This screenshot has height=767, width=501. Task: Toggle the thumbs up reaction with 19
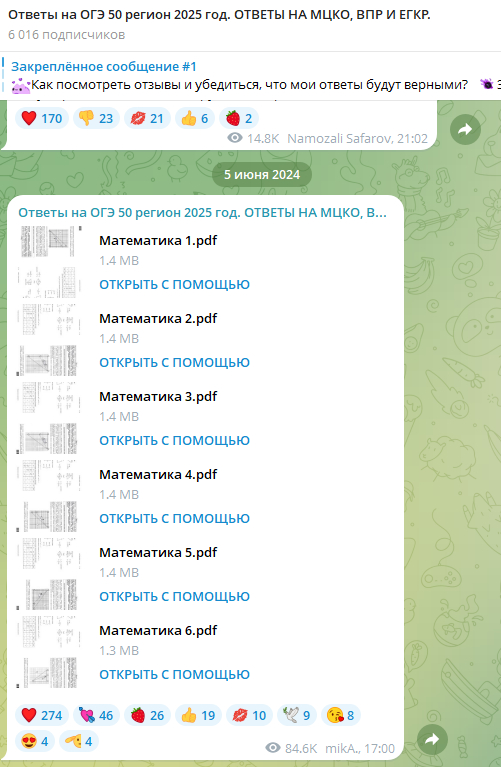pos(198,715)
